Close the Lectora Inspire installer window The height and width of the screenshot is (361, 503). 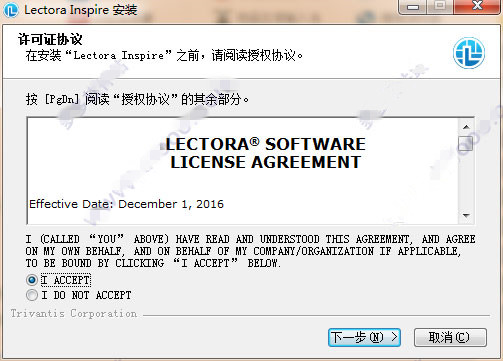tap(477, 6)
